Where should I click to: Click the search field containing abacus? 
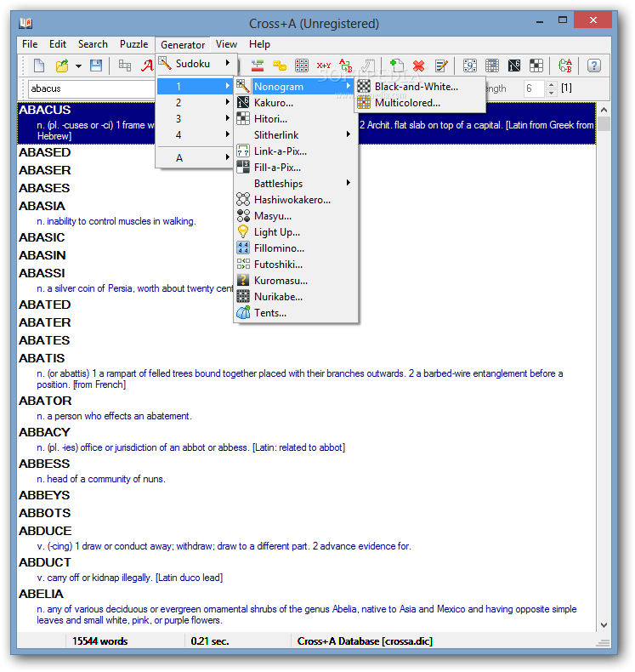coord(92,88)
